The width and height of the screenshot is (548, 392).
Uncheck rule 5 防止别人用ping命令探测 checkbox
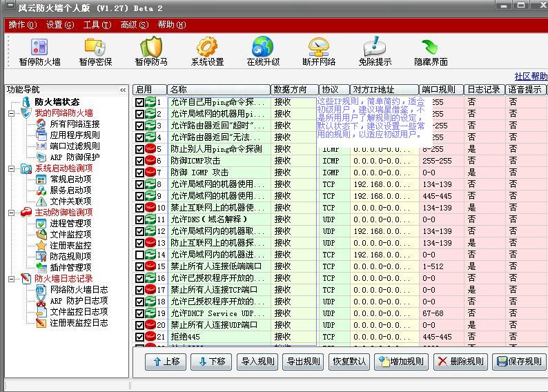139,149
